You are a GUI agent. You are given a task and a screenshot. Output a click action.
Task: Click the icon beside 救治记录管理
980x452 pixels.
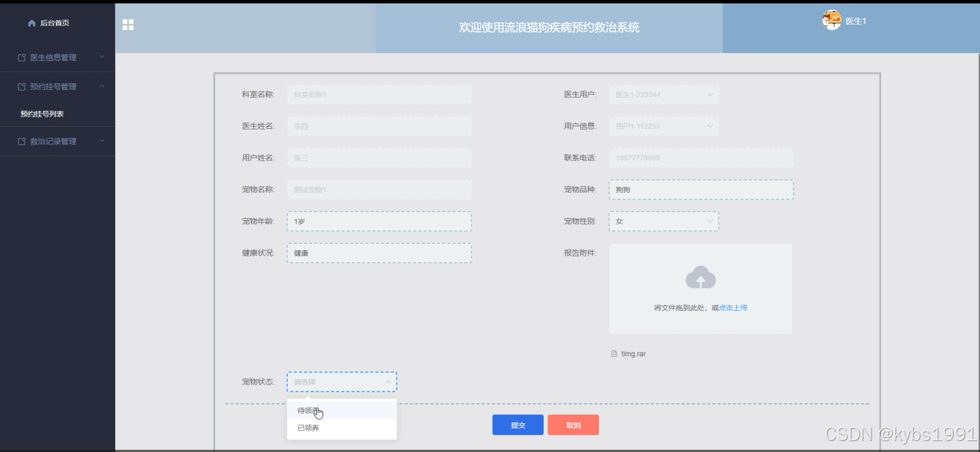coord(21,141)
